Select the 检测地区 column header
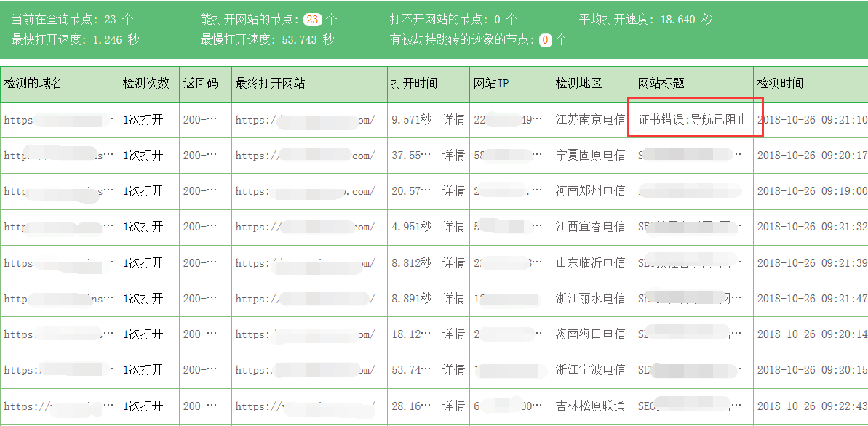This screenshot has height=426, width=868. (x=578, y=84)
